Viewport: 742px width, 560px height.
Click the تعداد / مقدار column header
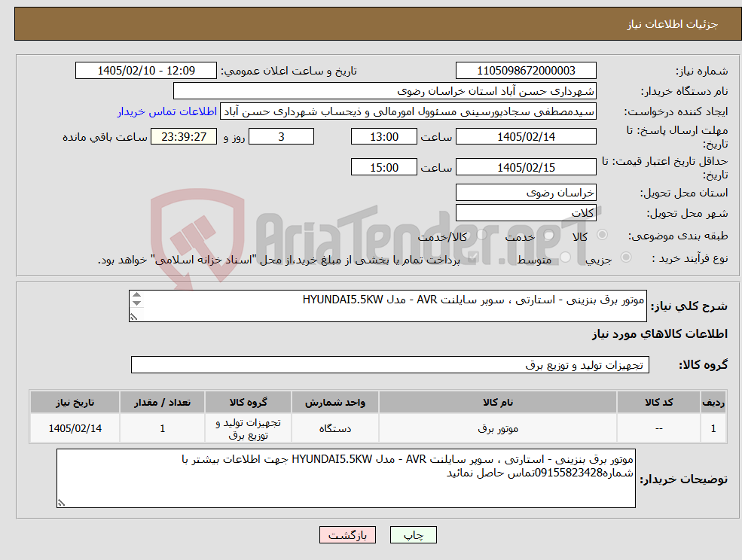pos(162,402)
